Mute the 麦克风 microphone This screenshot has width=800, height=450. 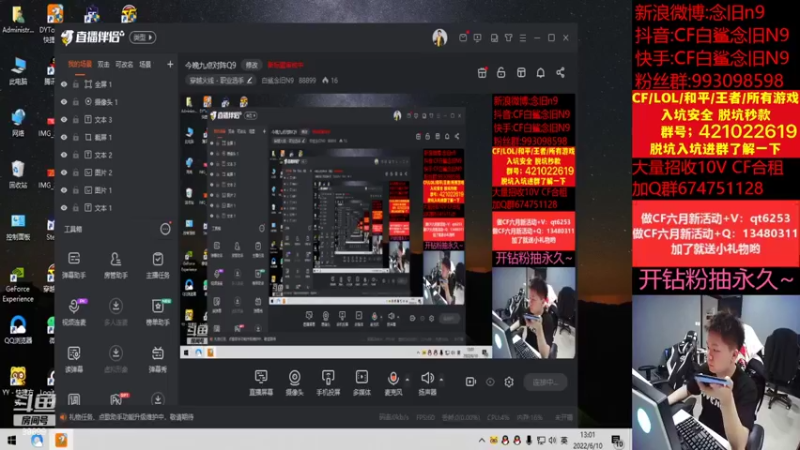coord(393,378)
